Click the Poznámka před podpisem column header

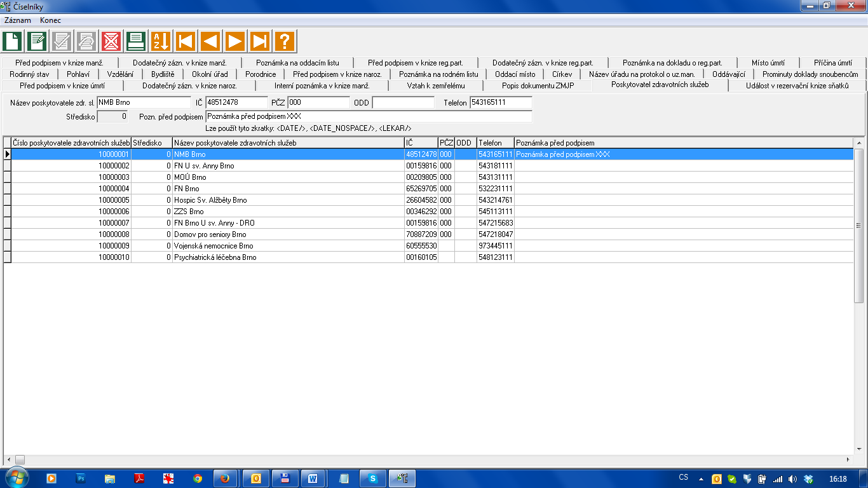(x=684, y=143)
